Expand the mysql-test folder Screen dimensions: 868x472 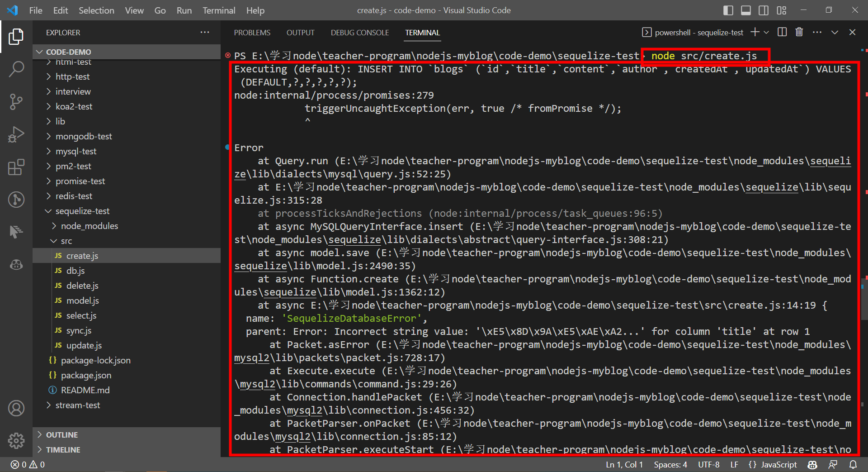[x=127, y=151]
